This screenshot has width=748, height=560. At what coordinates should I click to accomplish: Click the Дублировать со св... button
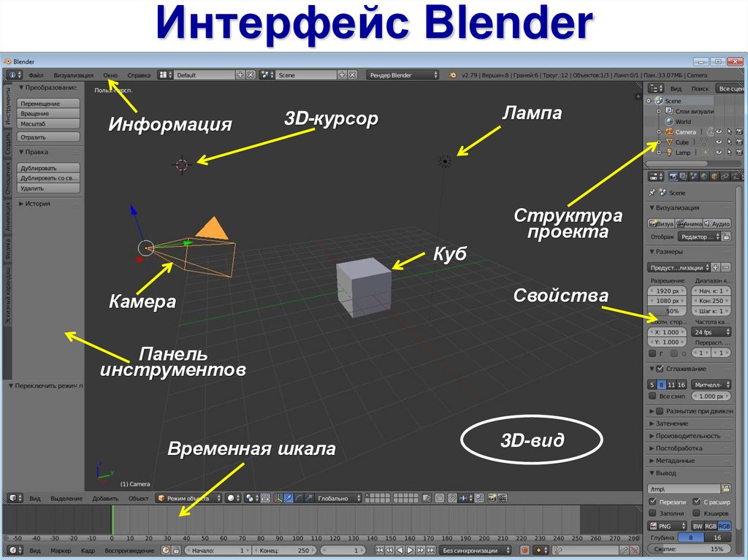pyautogui.click(x=48, y=178)
